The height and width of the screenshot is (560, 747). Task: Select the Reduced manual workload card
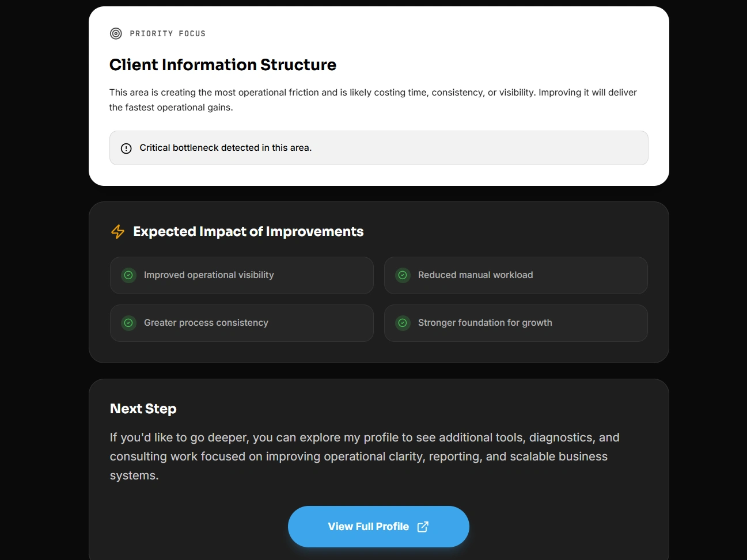click(x=516, y=275)
